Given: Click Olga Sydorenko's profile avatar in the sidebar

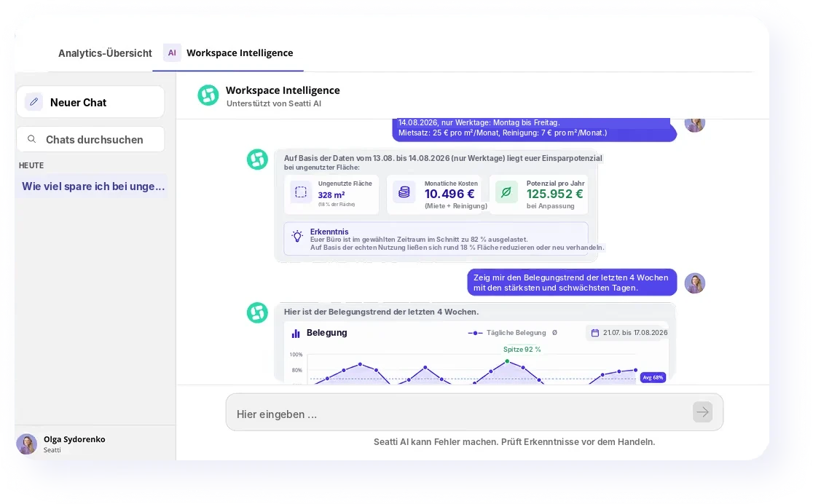Looking at the screenshot, I should [26, 444].
